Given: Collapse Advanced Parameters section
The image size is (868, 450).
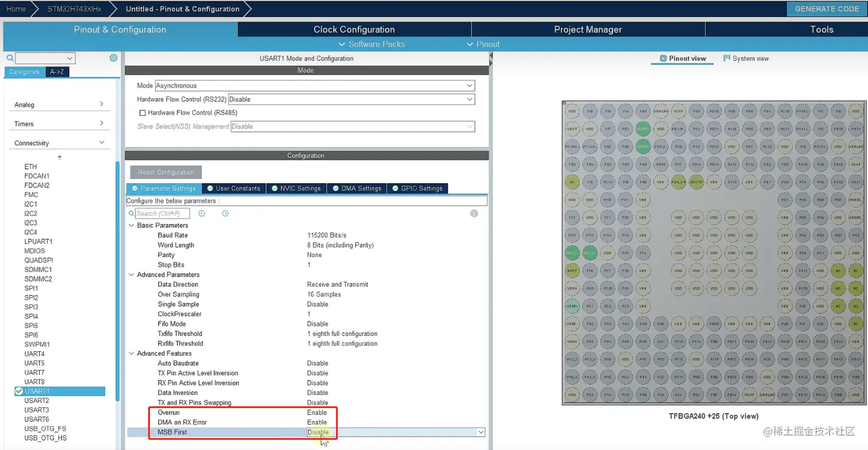Looking at the screenshot, I should click(x=131, y=275).
